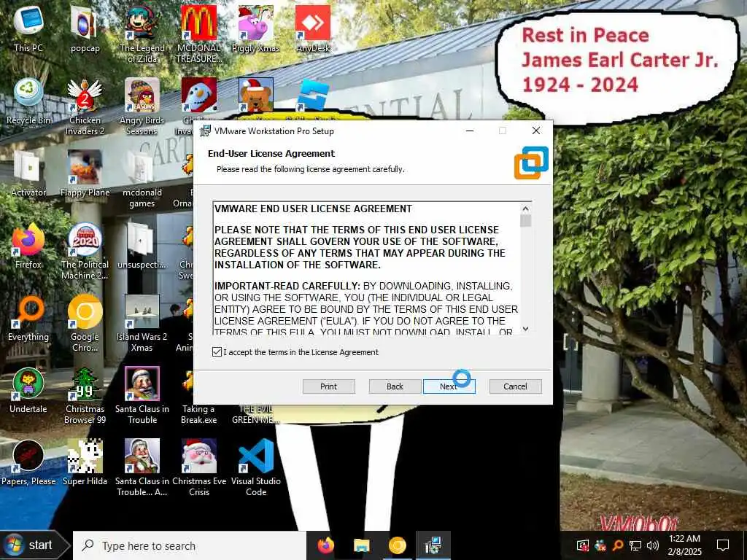This screenshot has width=747, height=560.
Task: Click the license text scrollbar down arrow
Action: (x=525, y=329)
